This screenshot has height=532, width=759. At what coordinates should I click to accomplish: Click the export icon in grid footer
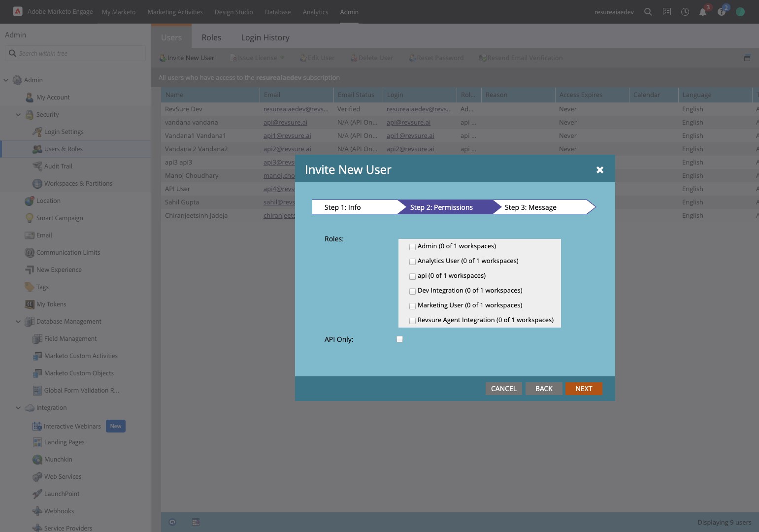point(196,522)
